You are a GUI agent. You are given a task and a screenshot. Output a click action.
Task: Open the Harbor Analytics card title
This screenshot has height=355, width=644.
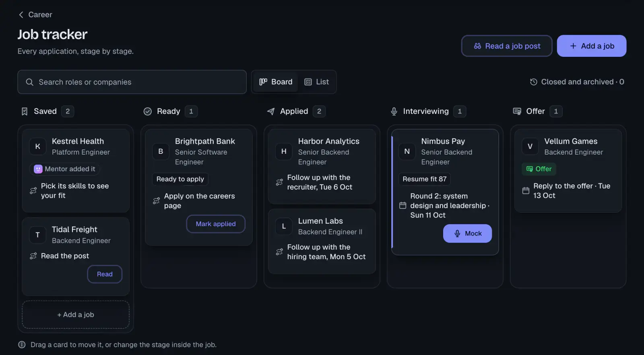(329, 141)
